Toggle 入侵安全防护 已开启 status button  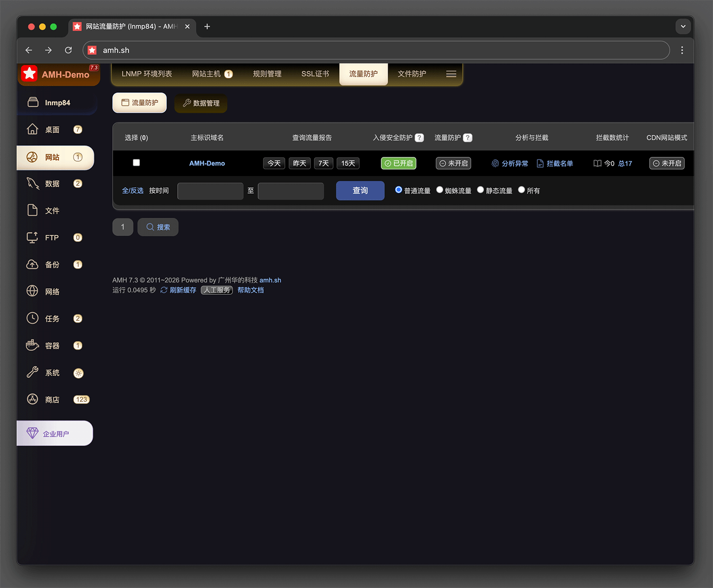[x=398, y=164]
